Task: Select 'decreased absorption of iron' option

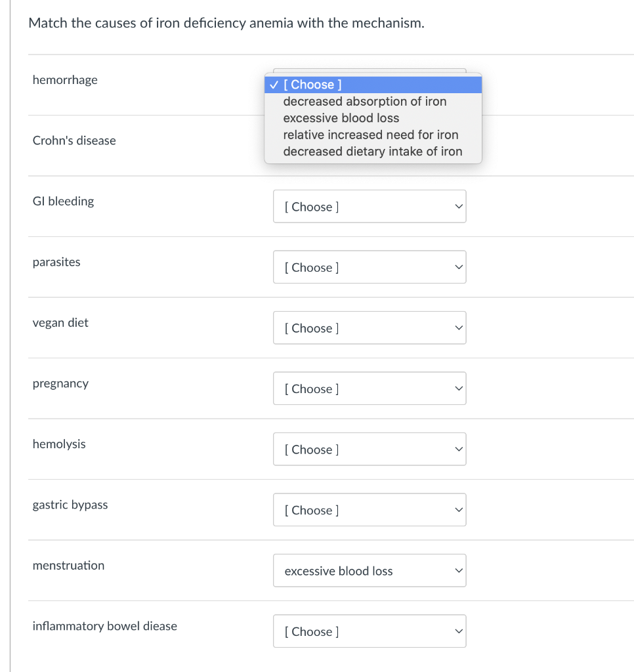Action: [364, 102]
